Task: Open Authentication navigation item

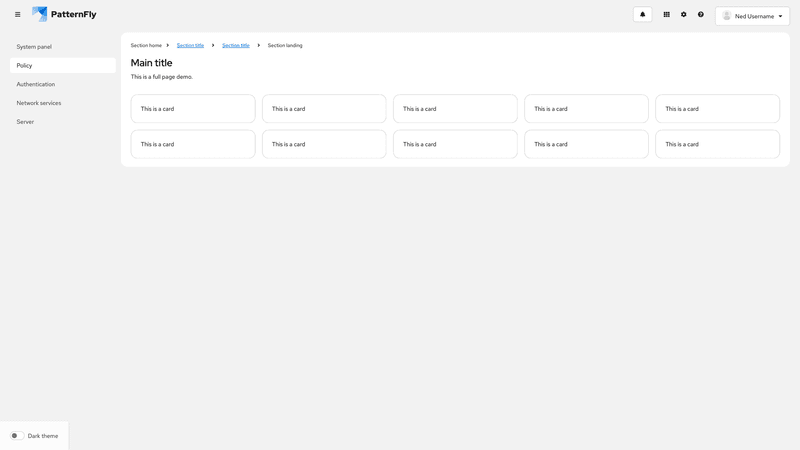Action: [36, 84]
